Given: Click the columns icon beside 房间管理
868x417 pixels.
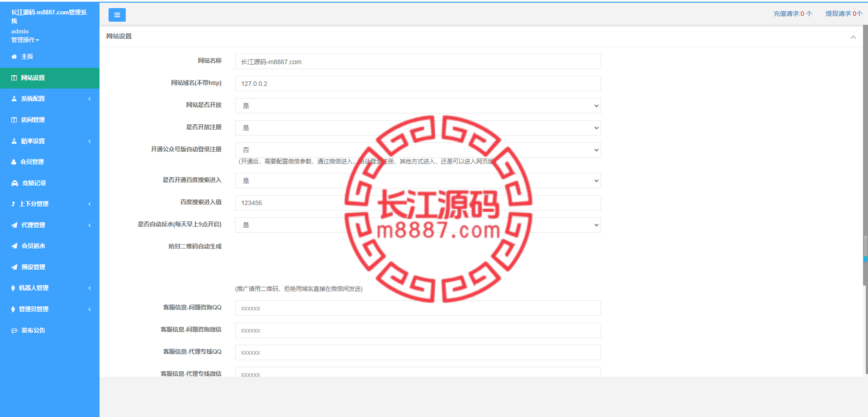Looking at the screenshot, I should point(14,120).
